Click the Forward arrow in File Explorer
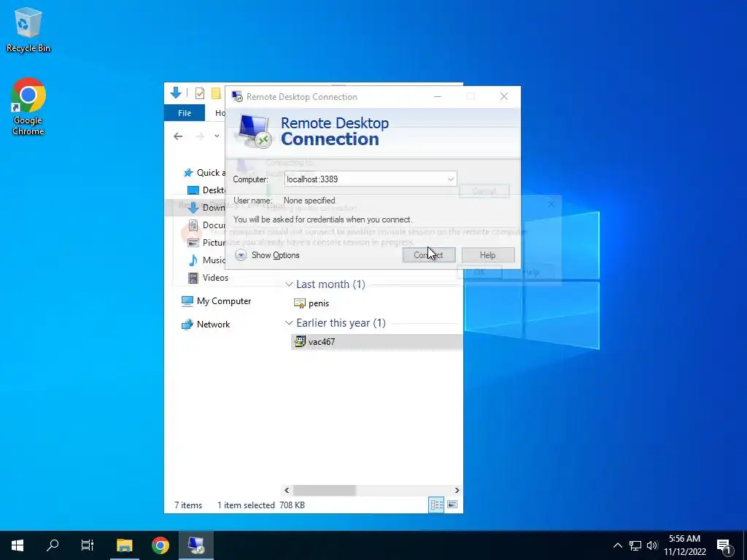Image resolution: width=747 pixels, height=560 pixels. click(x=200, y=136)
